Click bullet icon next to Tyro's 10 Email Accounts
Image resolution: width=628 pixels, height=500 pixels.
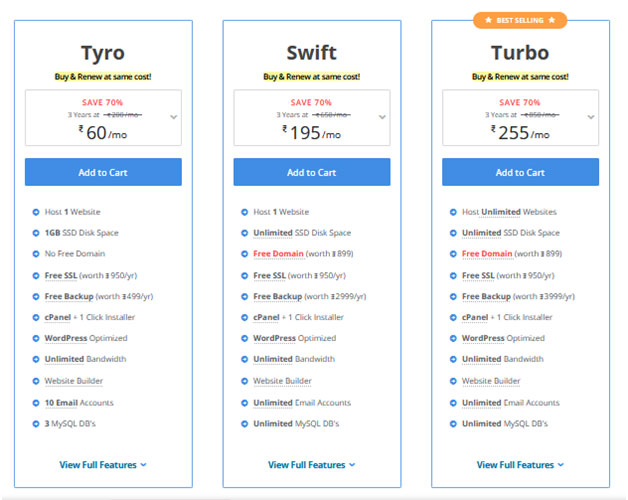pos(36,403)
